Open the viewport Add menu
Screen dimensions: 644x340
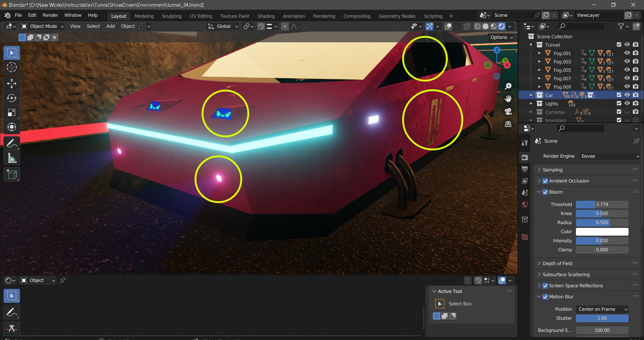click(110, 26)
